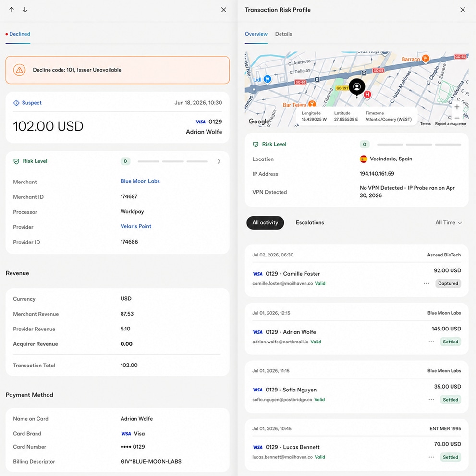Click the risk level bar in left panel
The width and height of the screenshot is (476, 476).
173,161
